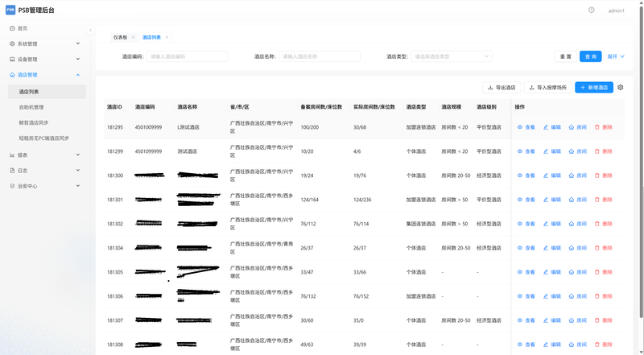Focus the 酒店编码 input field
The height and width of the screenshot is (355, 644).
[188, 56]
